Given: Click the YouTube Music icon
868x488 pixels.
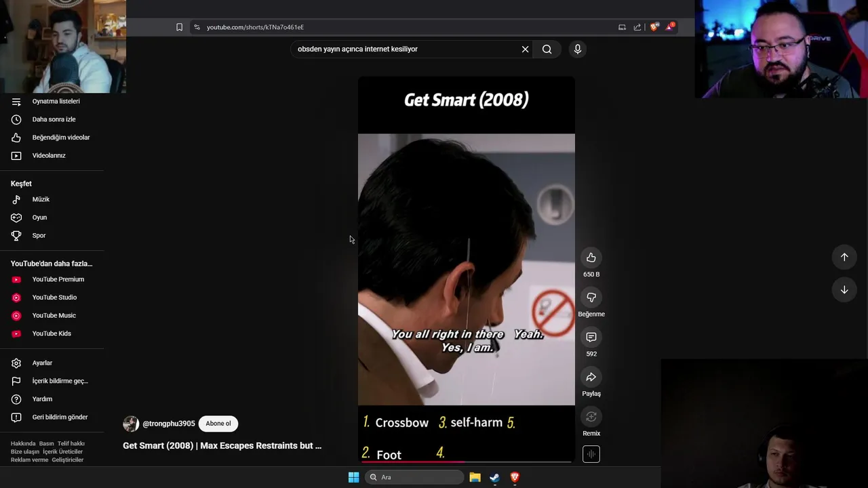Looking at the screenshot, I should [16, 316].
